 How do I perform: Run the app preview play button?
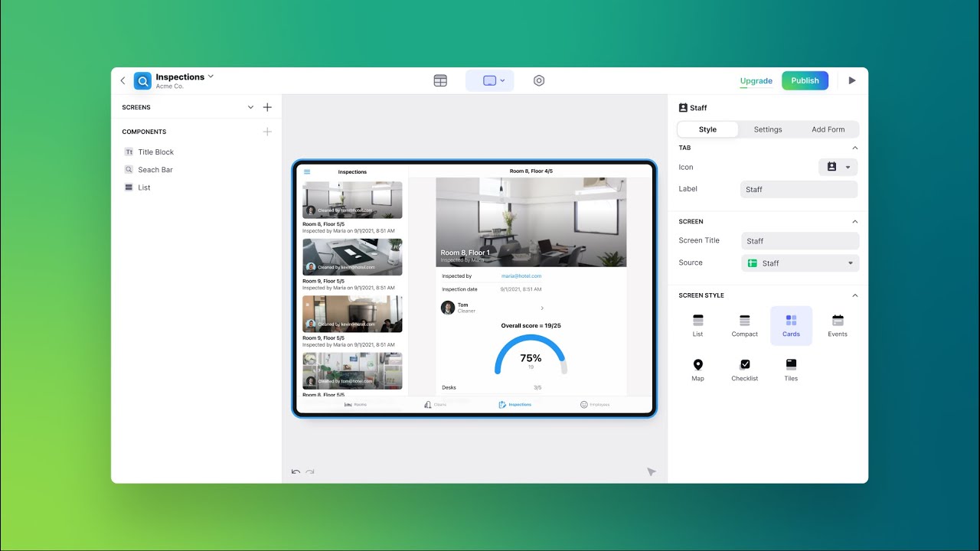[x=852, y=80]
